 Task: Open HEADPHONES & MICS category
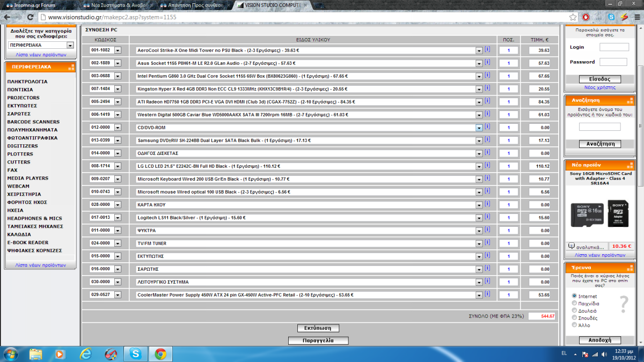click(x=34, y=218)
